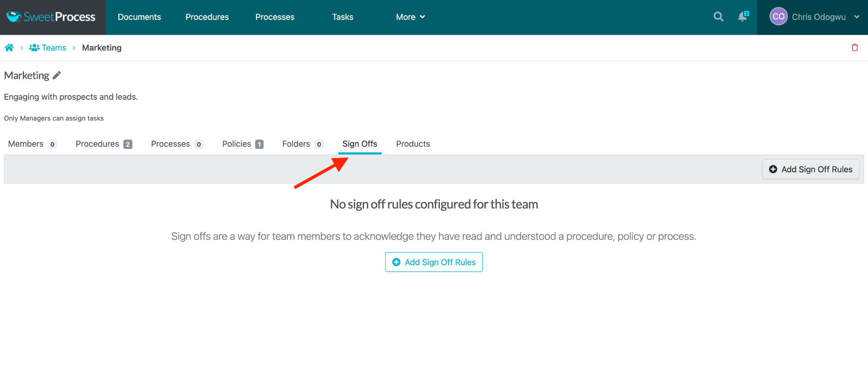Open the Products tab

point(413,144)
